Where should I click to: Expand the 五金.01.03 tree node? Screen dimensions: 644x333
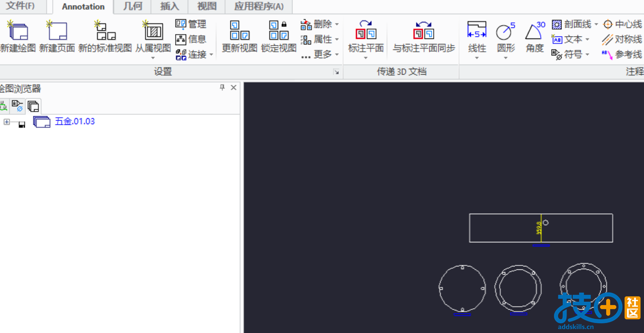coord(7,121)
